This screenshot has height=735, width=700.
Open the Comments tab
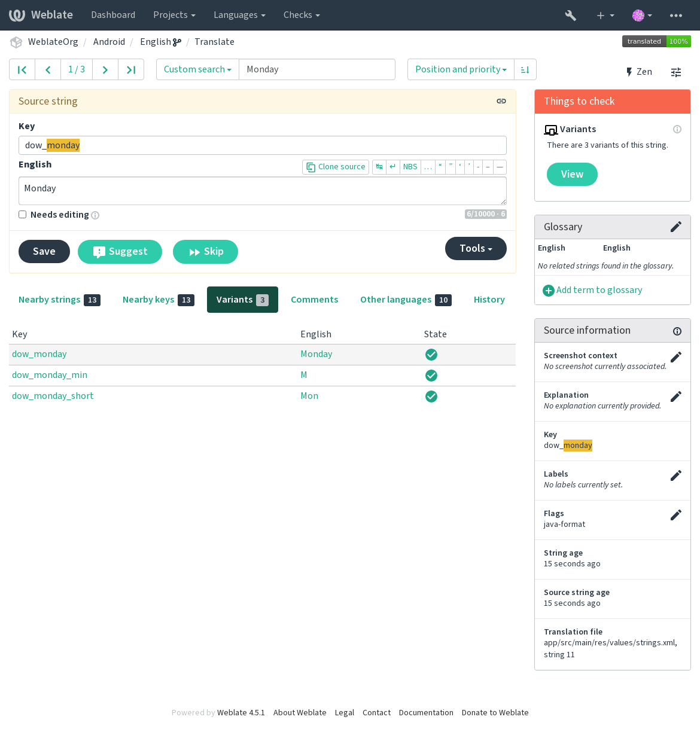[x=314, y=300]
